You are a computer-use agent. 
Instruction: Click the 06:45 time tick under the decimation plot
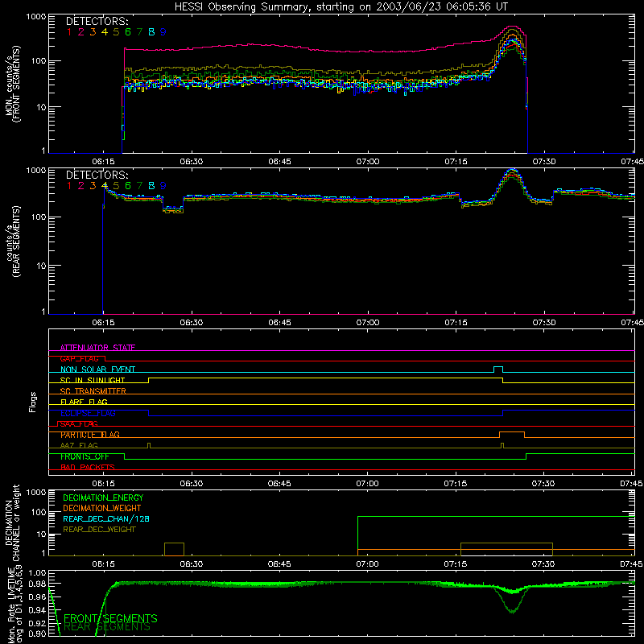click(279, 564)
